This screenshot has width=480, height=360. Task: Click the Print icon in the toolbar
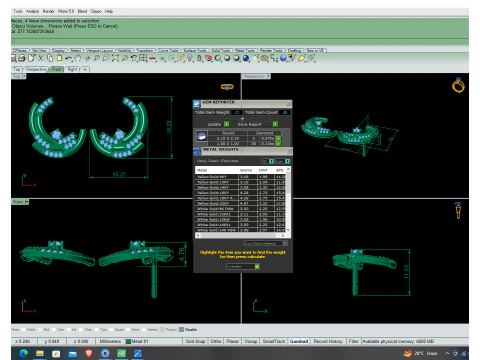tap(22, 58)
